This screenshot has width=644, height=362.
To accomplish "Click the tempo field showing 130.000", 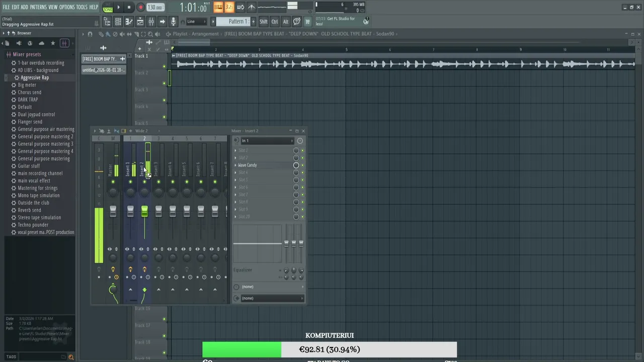I will 155,8.
